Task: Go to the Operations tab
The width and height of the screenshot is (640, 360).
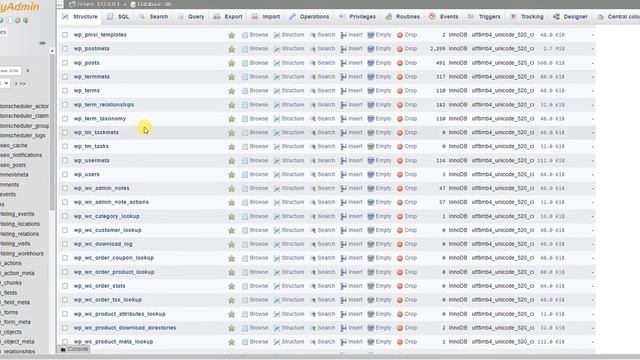Action: click(x=309, y=17)
